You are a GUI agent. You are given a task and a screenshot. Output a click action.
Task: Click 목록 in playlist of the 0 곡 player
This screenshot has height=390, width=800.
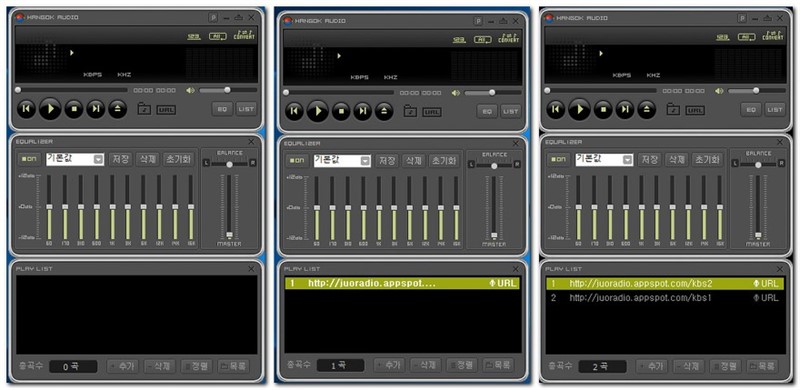click(x=234, y=366)
